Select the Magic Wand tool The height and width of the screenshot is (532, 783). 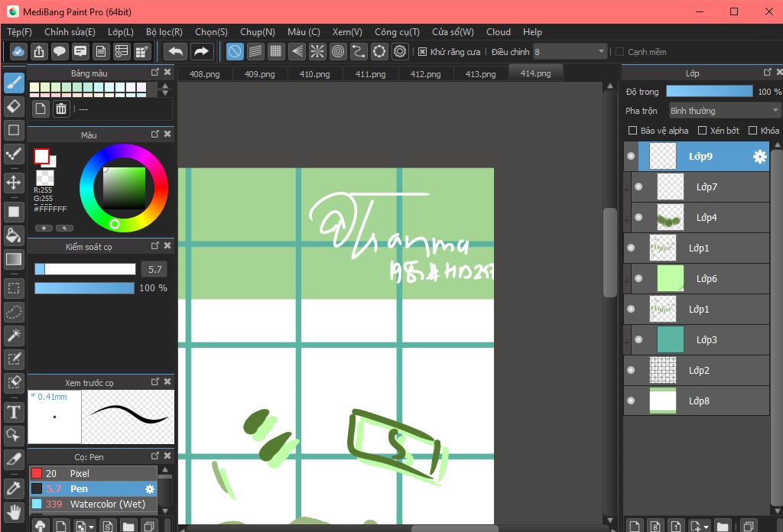point(14,336)
